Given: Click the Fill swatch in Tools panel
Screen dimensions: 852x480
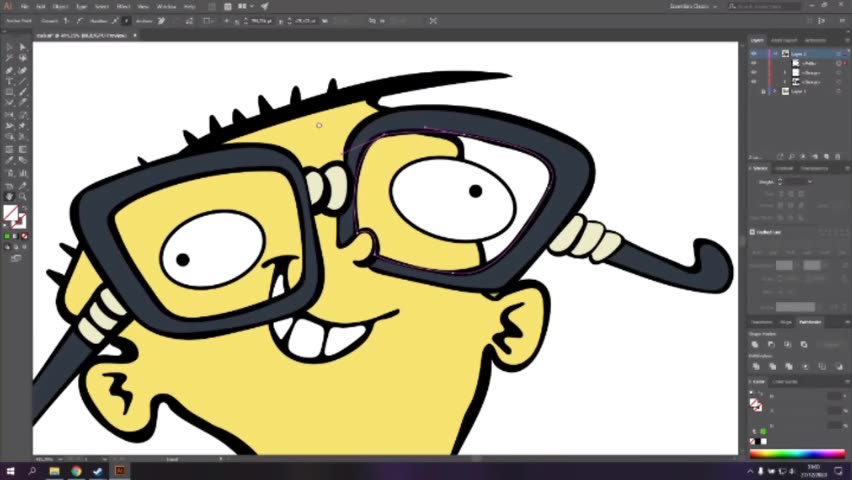Looking at the screenshot, I should tap(10, 213).
